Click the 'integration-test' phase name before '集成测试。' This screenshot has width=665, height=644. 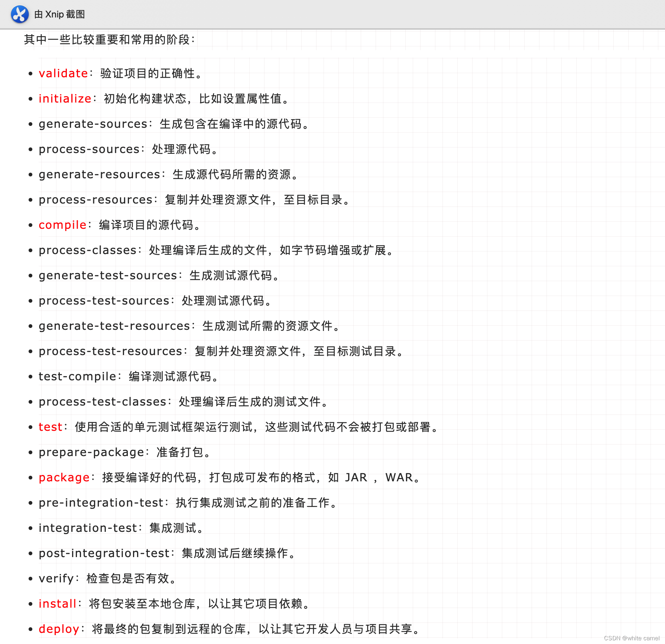(x=88, y=528)
